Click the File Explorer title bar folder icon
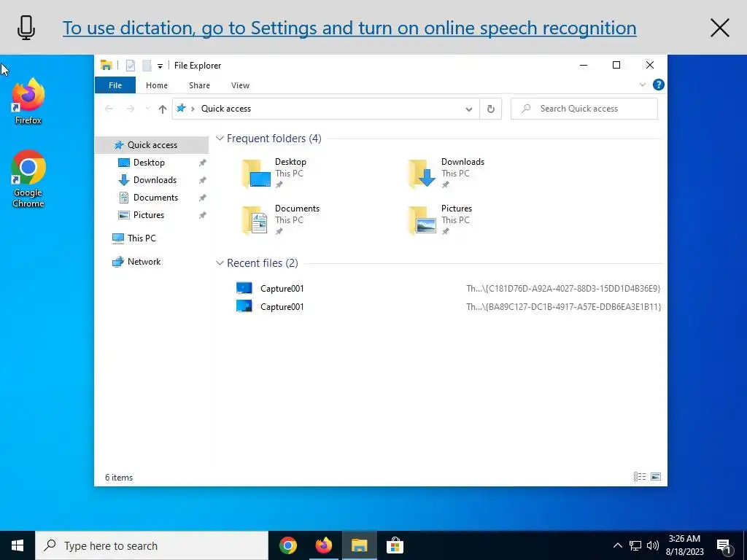The image size is (747, 560). pos(107,65)
